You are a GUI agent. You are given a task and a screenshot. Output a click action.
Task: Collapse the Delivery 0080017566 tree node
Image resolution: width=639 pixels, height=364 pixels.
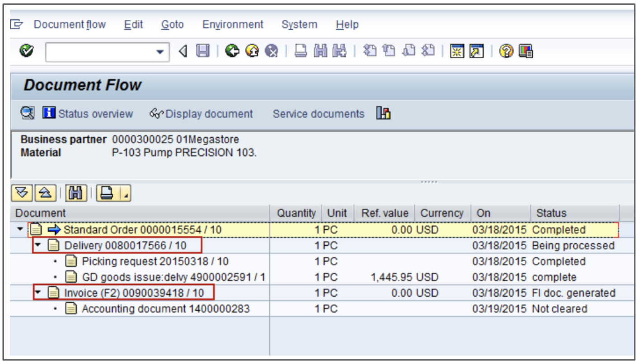pos(38,246)
